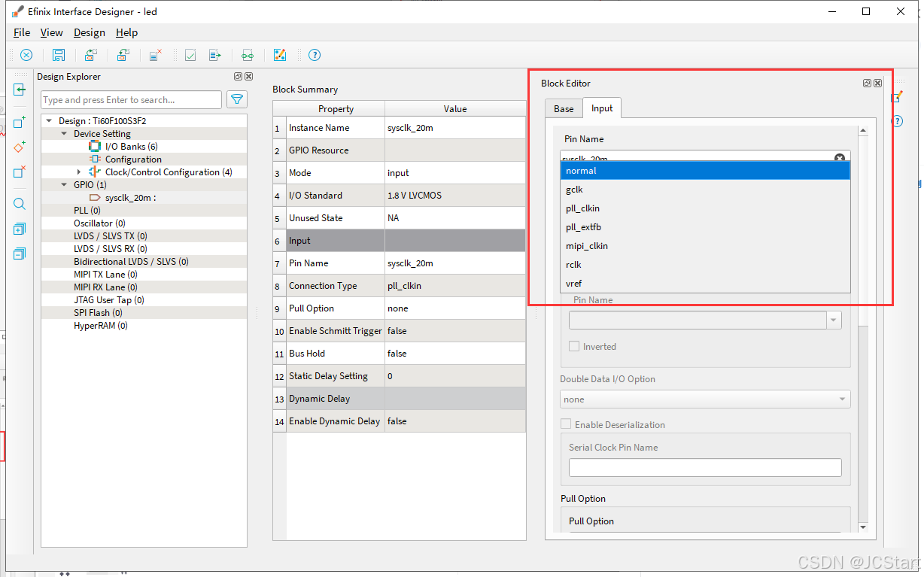Choose 'rclk' in the dropdown list

tap(705, 265)
